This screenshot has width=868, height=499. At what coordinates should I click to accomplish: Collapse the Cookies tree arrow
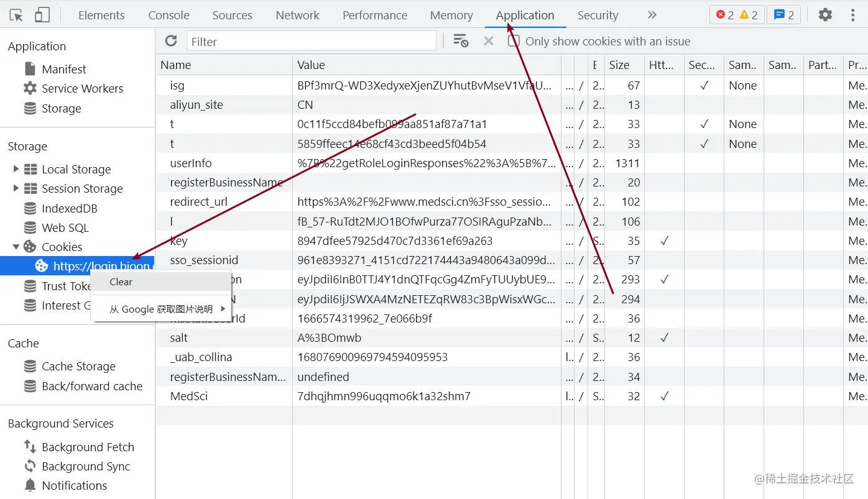pyautogui.click(x=16, y=247)
